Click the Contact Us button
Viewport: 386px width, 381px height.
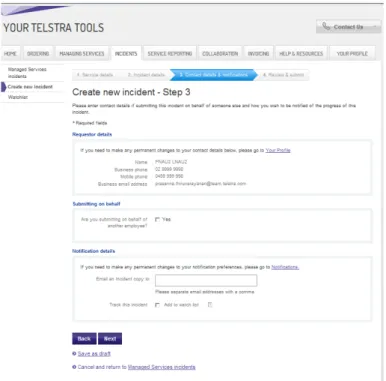point(348,27)
